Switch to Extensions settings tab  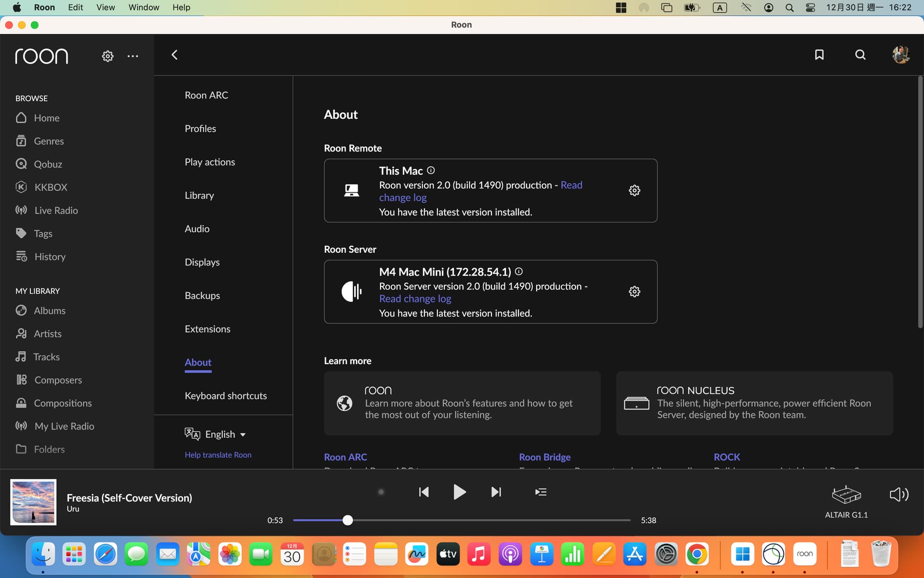click(x=207, y=329)
